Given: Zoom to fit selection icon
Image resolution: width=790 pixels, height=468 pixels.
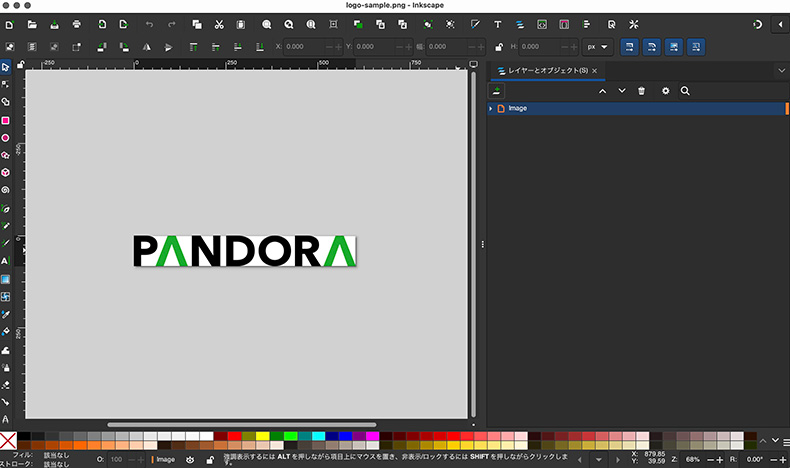Looking at the screenshot, I should (267, 25).
